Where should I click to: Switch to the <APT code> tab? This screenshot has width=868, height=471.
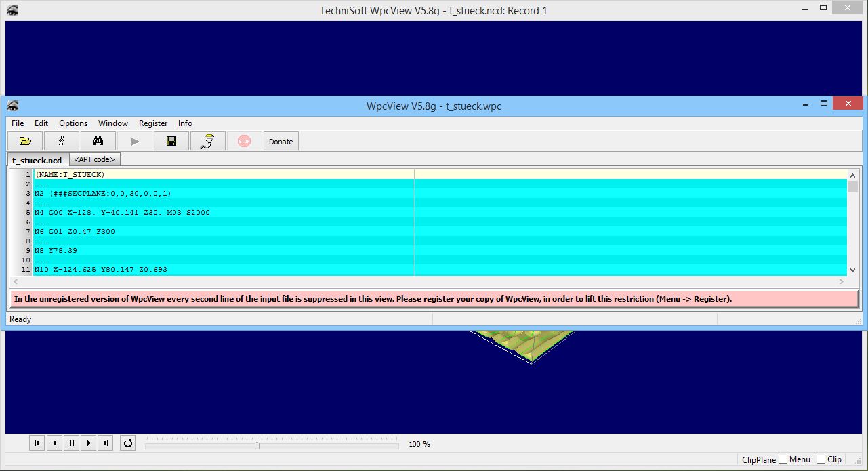pyautogui.click(x=95, y=159)
